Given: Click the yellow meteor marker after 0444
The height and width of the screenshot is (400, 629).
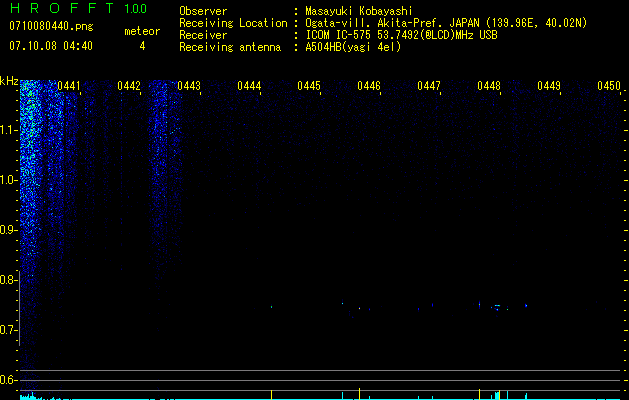Looking at the screenshot, I should (x=272, y=394).
